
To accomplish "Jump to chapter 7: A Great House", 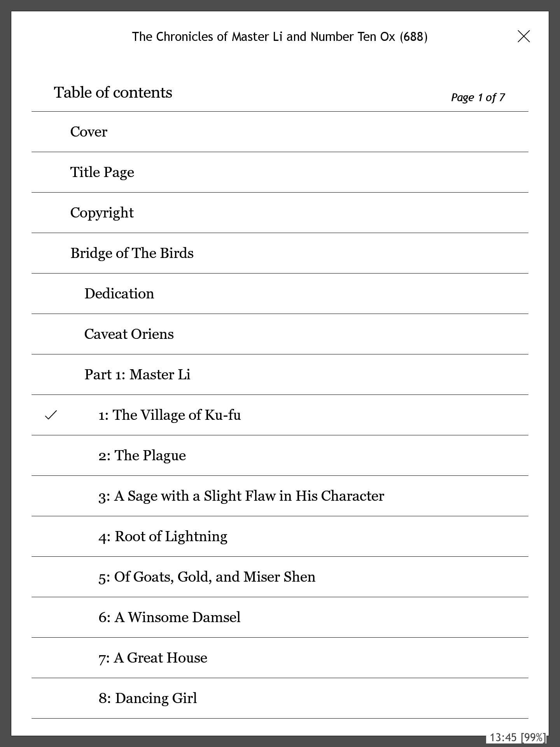I will (x=153, y=658).
